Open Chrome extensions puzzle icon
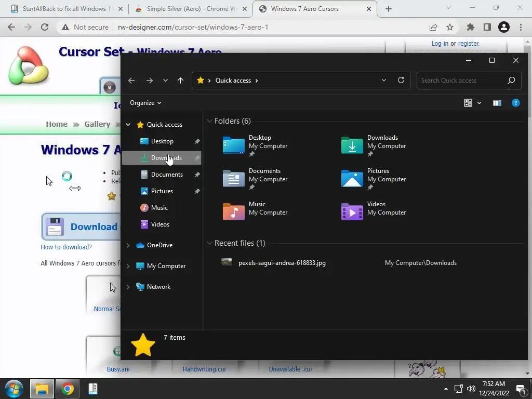 click(x=470, y=27)
